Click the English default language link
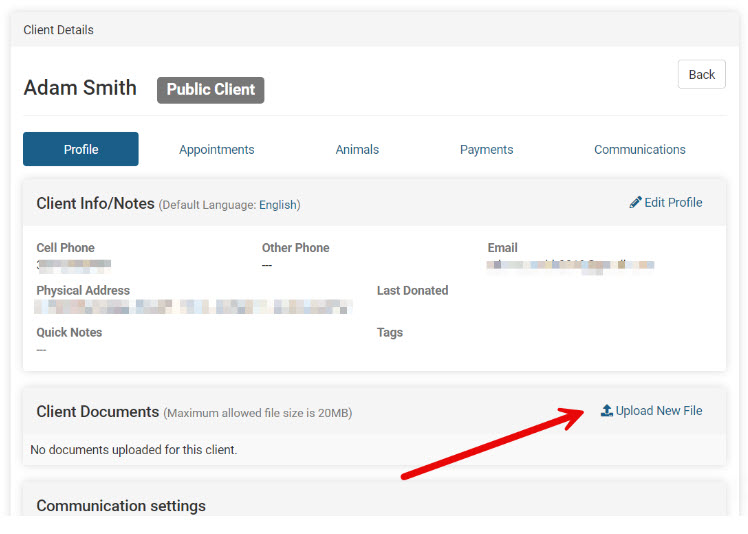 pos(277,205)
